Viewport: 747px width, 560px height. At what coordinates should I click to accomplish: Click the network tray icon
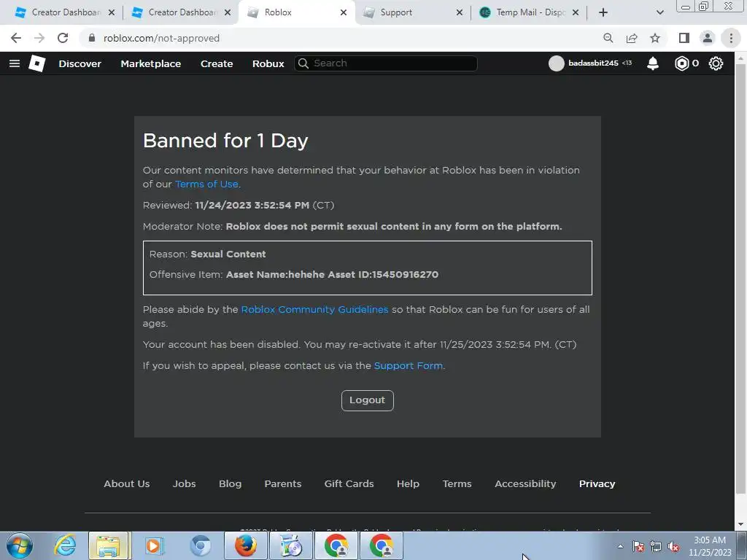tap(656, 547)
